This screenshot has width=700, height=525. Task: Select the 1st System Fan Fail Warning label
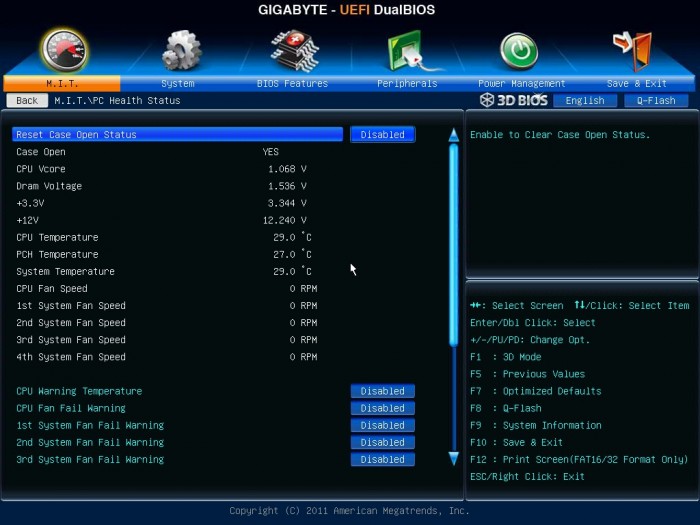coord(90,425)
